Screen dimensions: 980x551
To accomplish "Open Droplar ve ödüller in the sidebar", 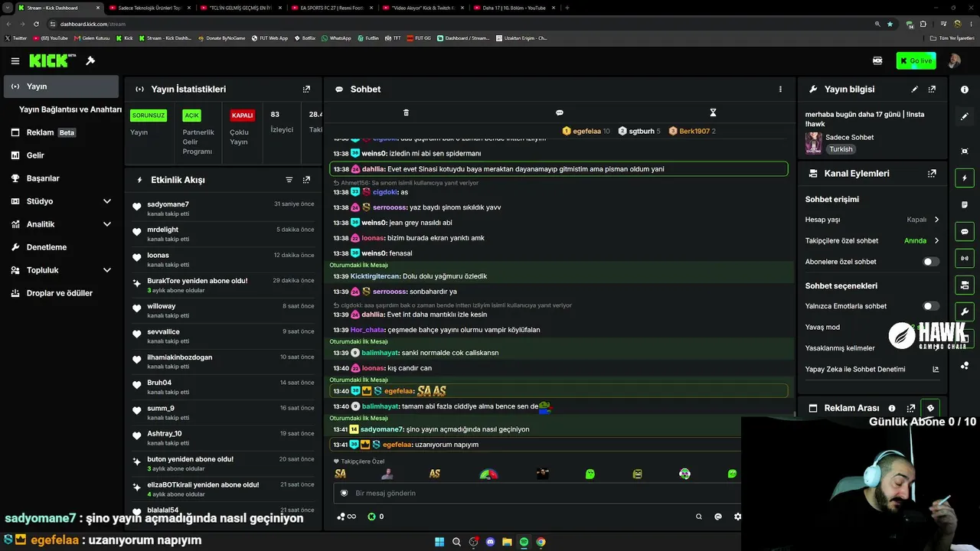I will 60,293.
